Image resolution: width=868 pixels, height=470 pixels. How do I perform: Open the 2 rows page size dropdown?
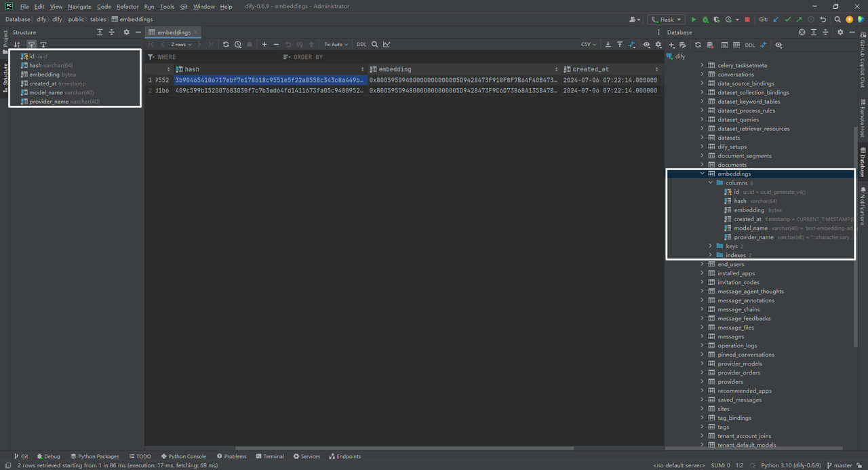click(x=182, y=44)
